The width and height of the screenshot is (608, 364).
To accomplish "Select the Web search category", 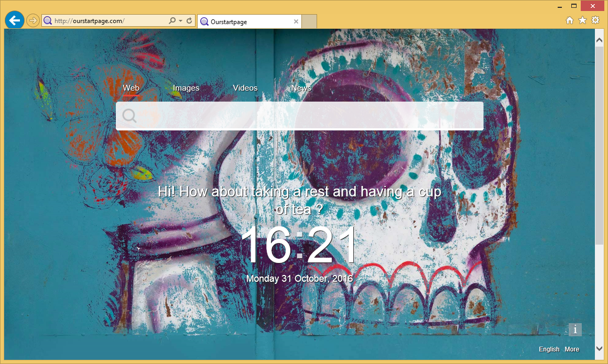I will (131, 88).
